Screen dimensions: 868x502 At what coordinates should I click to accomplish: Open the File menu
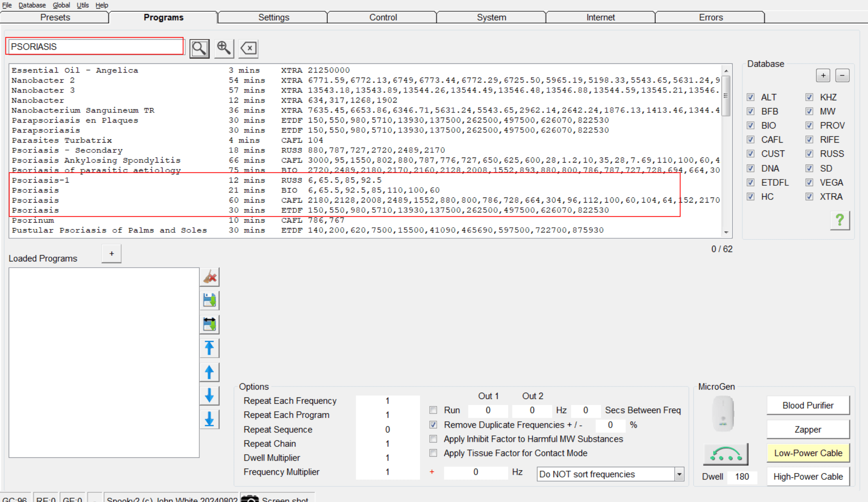click(x=7, y=5)
